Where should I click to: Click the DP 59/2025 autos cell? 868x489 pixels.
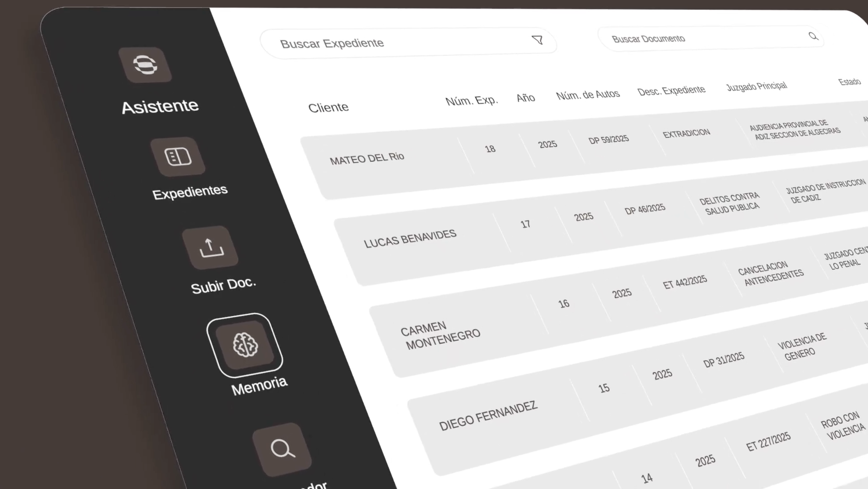609,140
